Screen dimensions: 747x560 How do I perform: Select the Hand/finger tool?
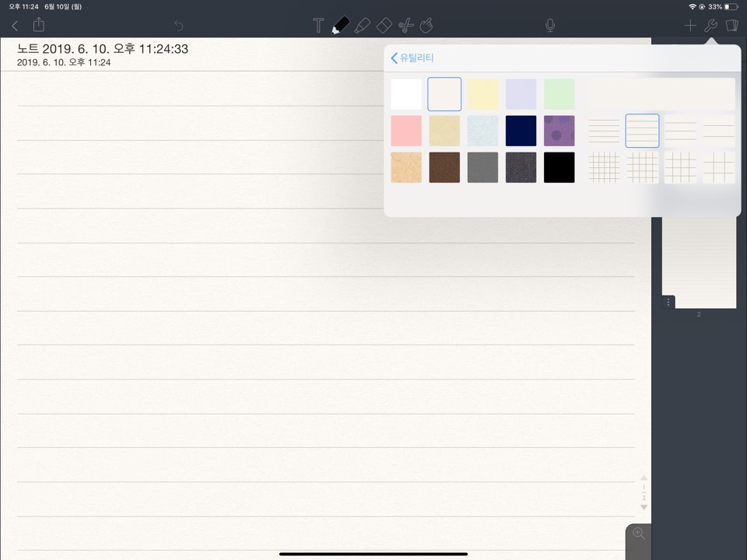point(426,25)
